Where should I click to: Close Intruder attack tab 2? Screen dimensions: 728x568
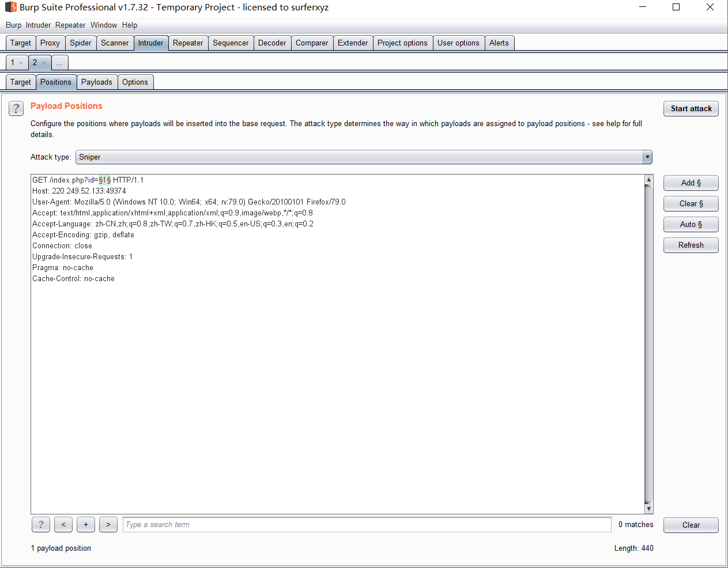pos(43,63)
